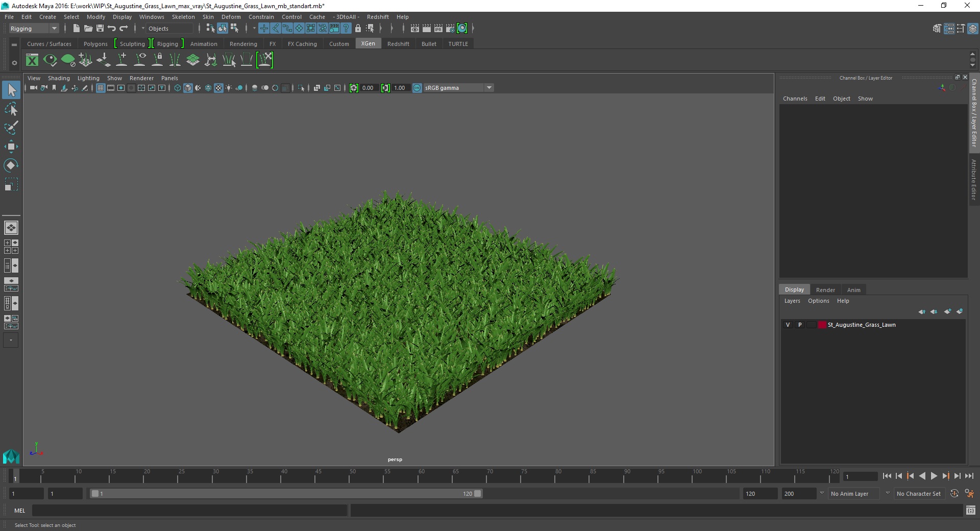Select the Select Tool in toolbox

tap(11, 90)
